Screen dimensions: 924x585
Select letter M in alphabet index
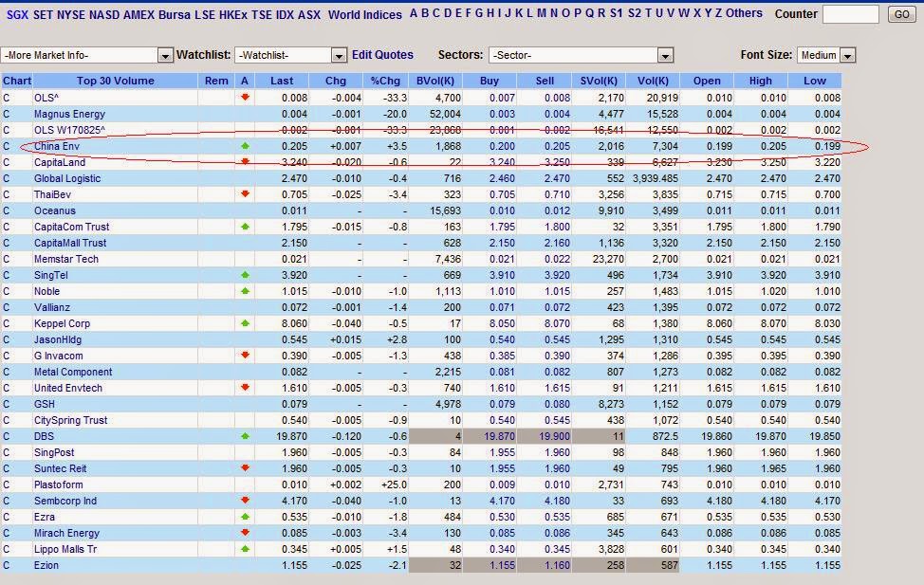click(x=542, y=13)
